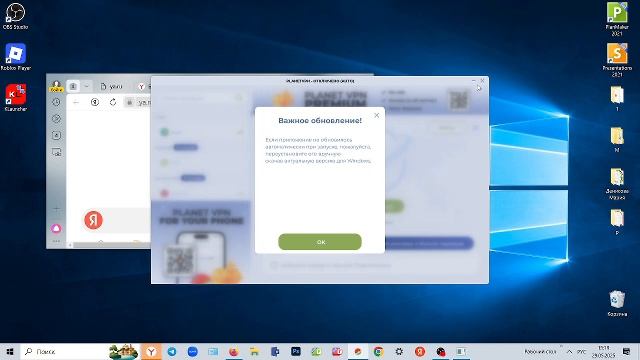Screen dimensions: 640x360
Task: Click the ya.ru address bar in Yandex Browser
Action: point(139,102)
